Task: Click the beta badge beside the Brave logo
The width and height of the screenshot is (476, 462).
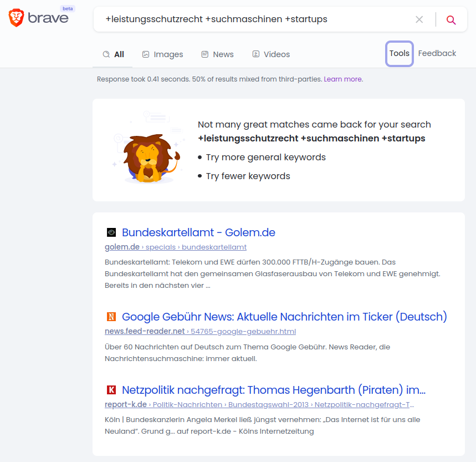Action: tap(68, 8)
